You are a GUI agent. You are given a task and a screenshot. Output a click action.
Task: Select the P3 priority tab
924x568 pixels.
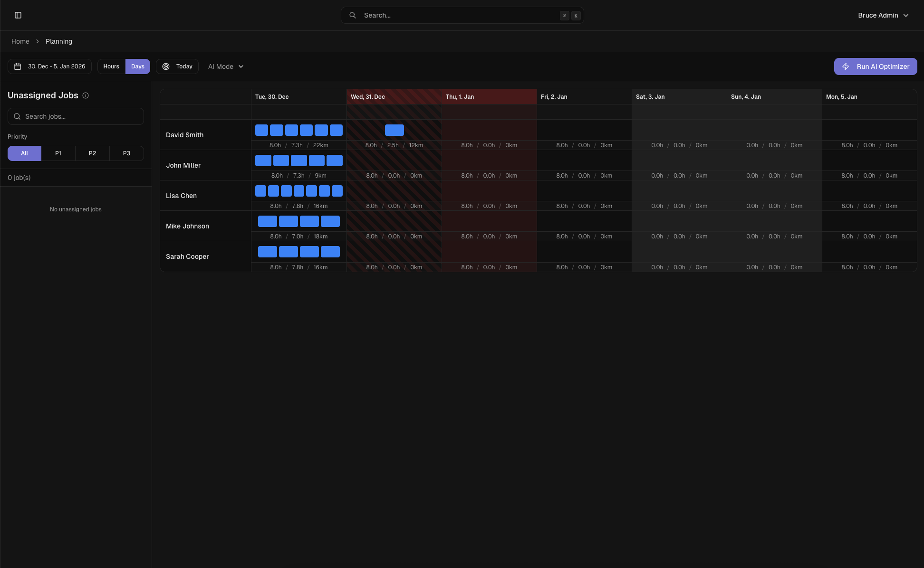[126, 153]
